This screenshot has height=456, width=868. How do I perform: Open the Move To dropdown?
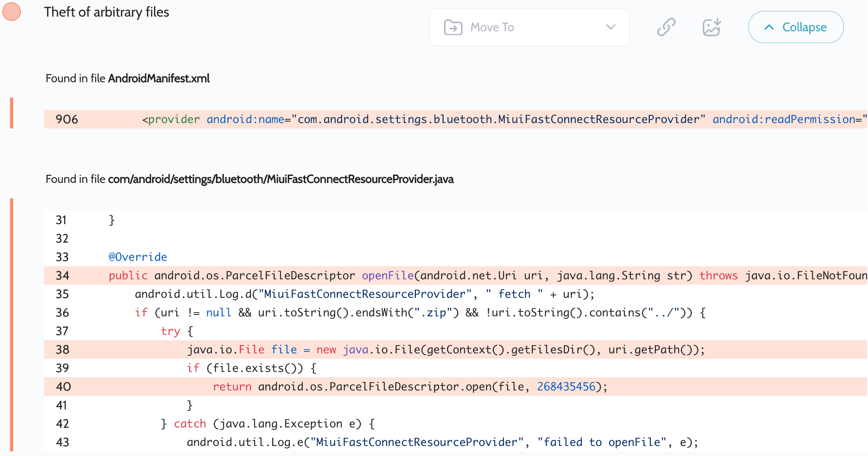point(529,27)
